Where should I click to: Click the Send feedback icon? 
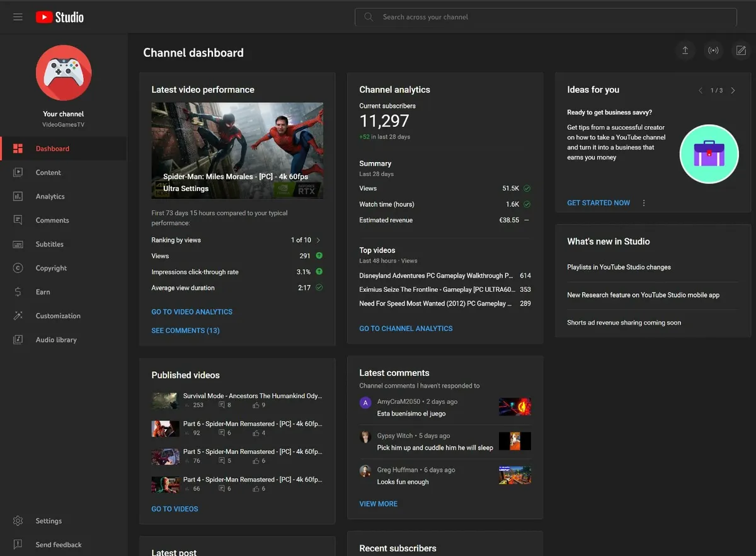coord(18,545)
